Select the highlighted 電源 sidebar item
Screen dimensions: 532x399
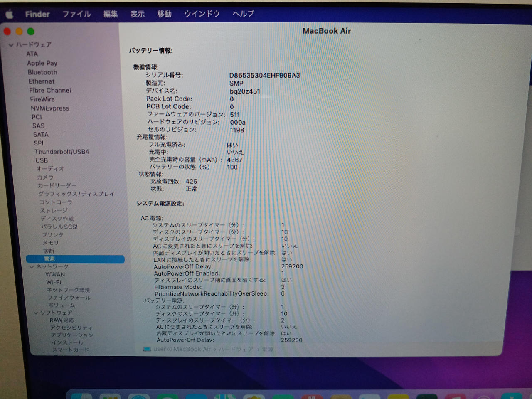(x=75, y=259)
